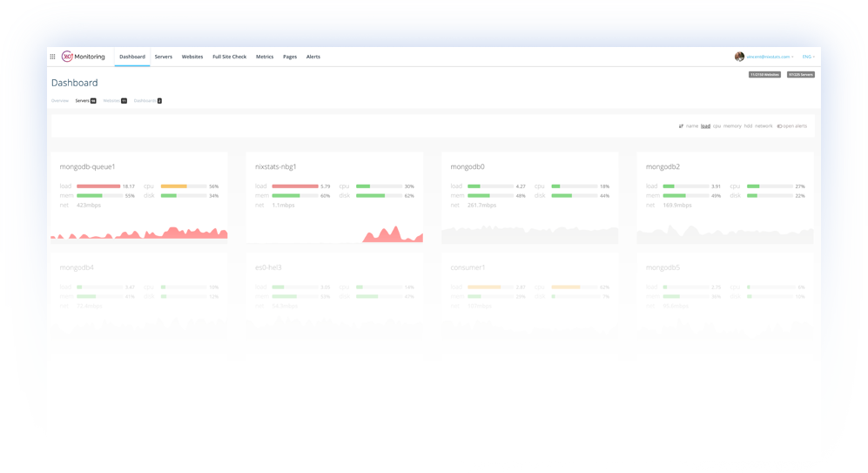868x473 pixels.
Task: Sort servers by cpu
Action: coord(717,126)
